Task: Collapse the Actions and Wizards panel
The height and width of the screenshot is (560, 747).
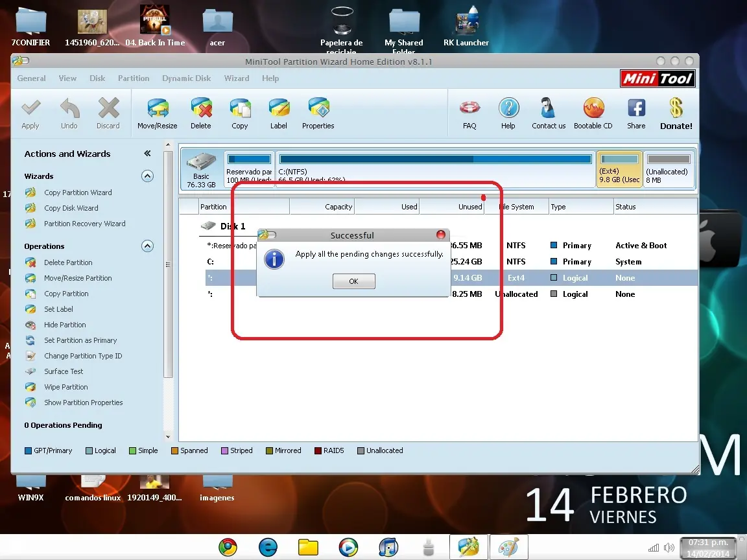Action: point(147,154)
